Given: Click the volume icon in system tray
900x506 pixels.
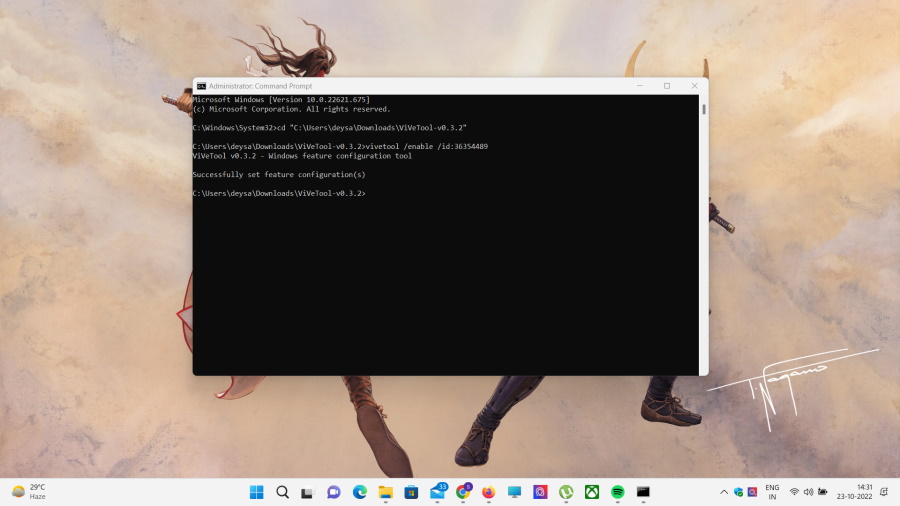Looking at the screenshot, I should coord(808,492).
